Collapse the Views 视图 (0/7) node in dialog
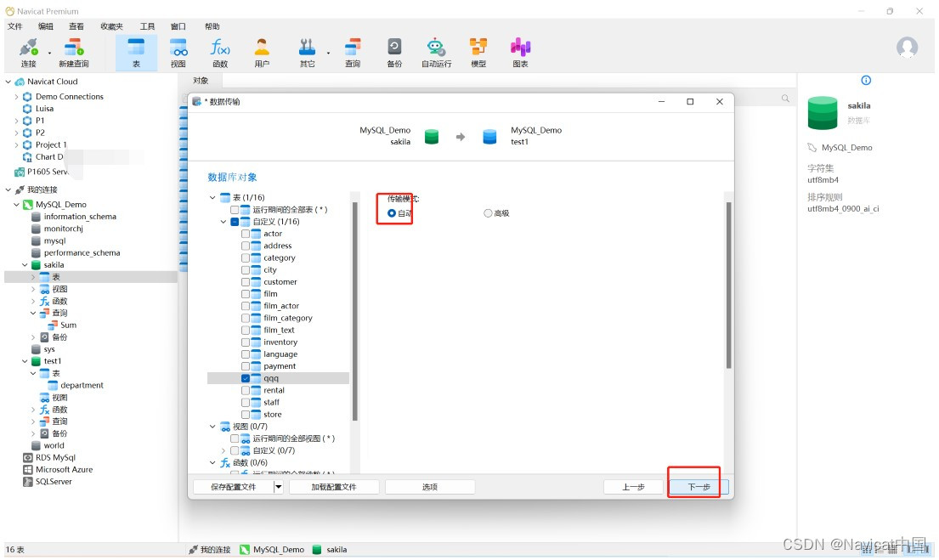Screen dimensions: 939x560 pyautogui.click(x=212, y=427)
